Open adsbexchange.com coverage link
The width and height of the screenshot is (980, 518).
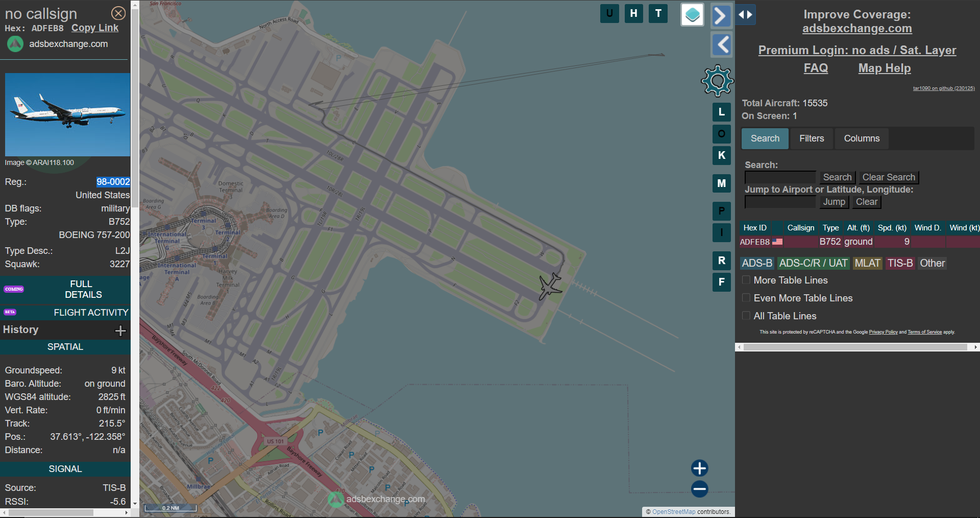857,29
